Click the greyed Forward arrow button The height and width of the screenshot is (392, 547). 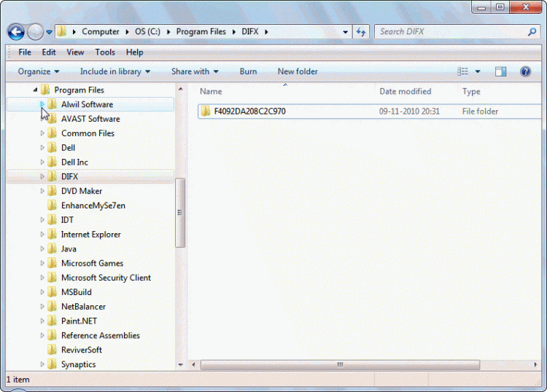(x=35, y=32)
